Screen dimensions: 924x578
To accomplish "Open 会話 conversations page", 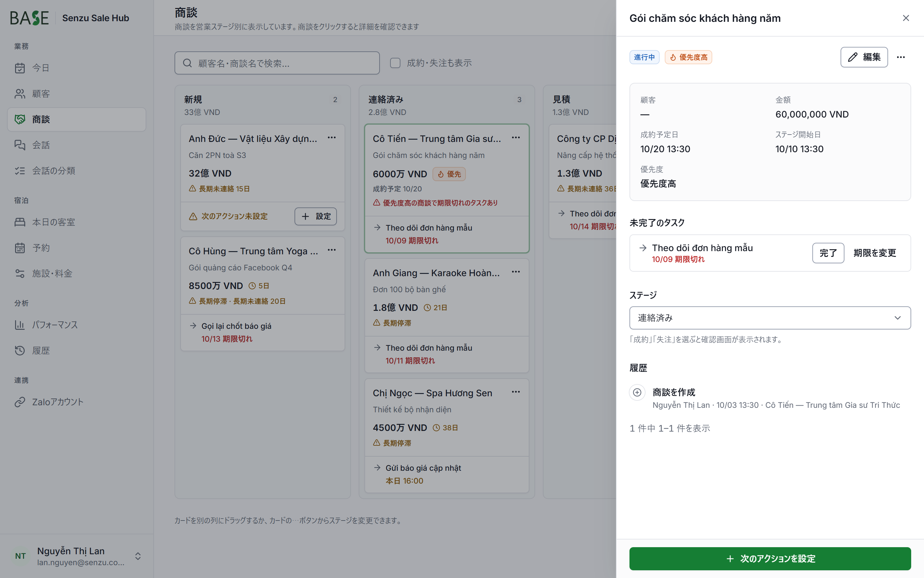I will [x=76, y=145].
